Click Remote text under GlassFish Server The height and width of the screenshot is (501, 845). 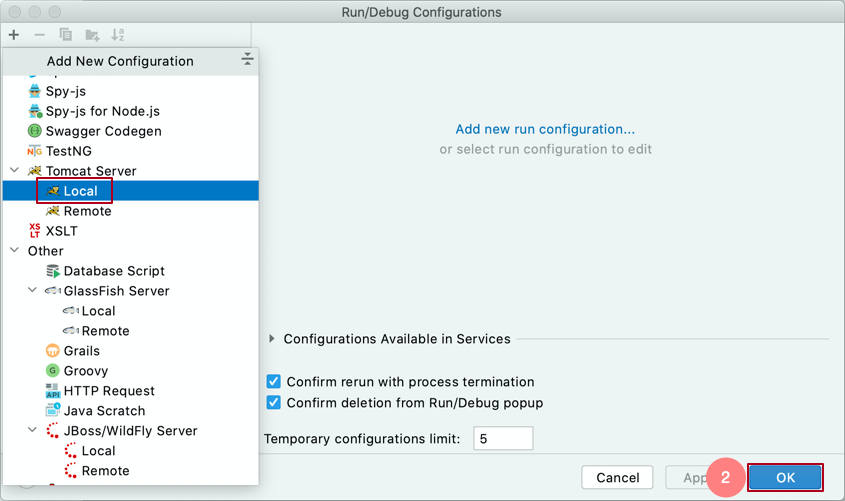tap(106, 331)
